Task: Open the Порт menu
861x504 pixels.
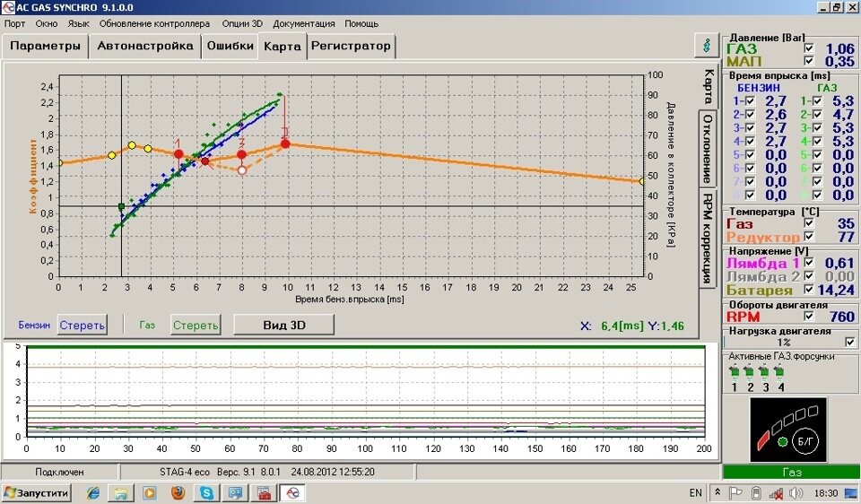Action: click(15, 23)
